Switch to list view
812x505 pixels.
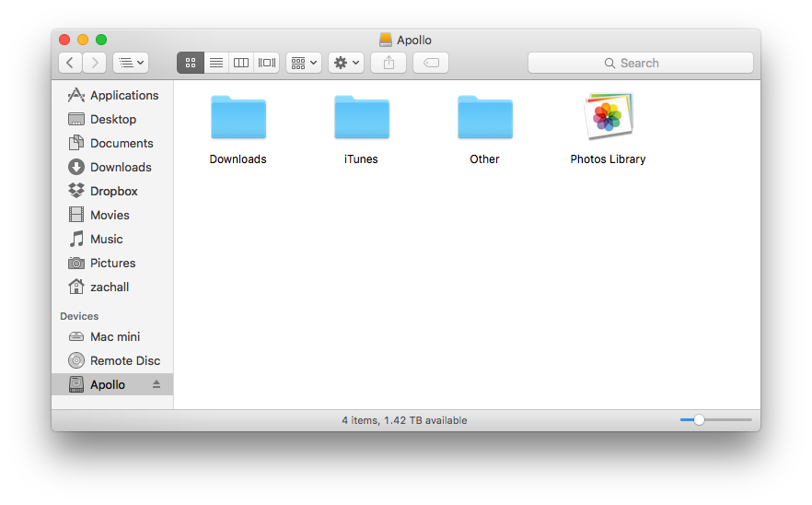[216, 63]
